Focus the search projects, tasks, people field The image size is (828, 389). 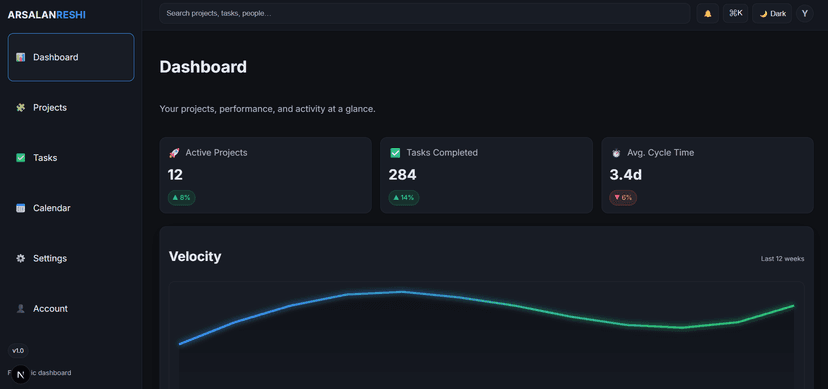(x=425, y=14)
